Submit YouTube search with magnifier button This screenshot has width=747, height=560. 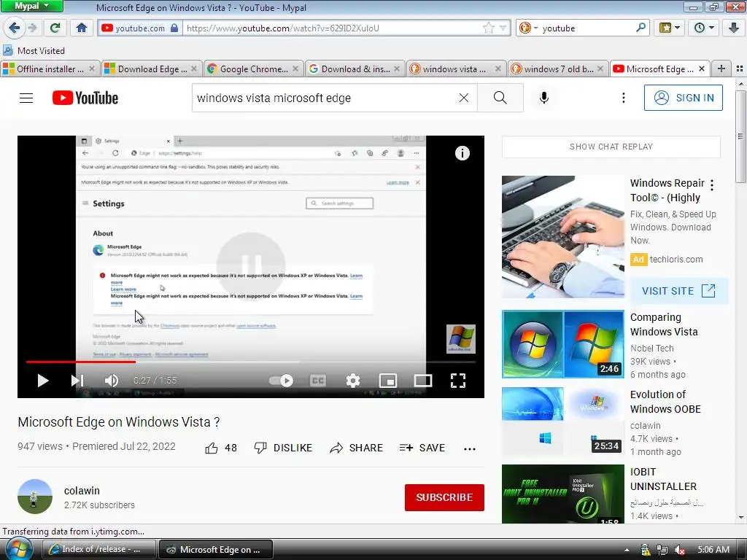500,98
